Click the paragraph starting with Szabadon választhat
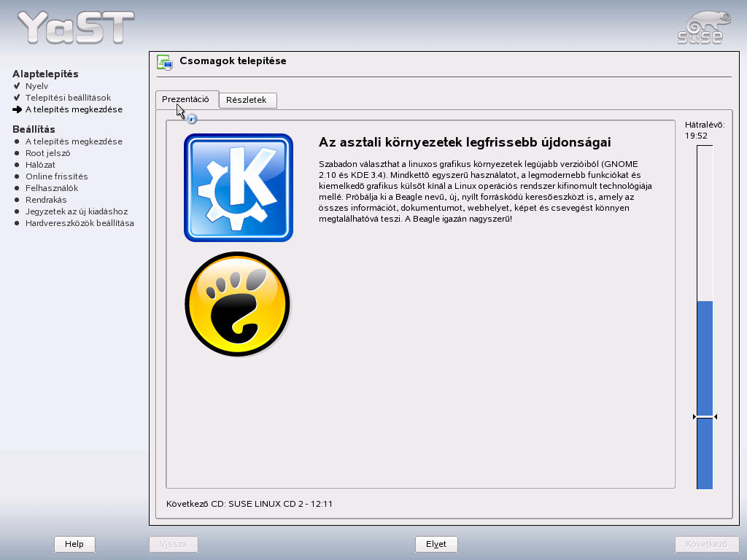Image resolution: width=747 pixels, height=560 pixels. pyautogui.click(x=485, y=192)
